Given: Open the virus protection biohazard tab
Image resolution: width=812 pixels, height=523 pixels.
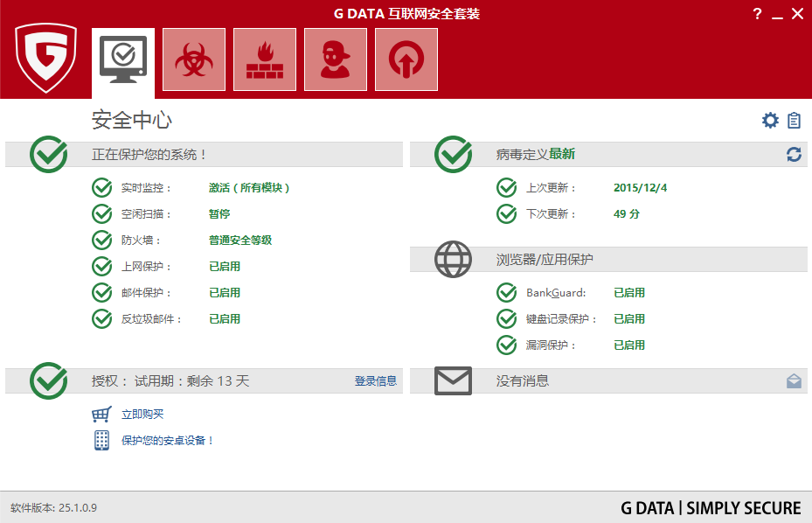Looking at the screenshot, I should [x=194, y=59].
